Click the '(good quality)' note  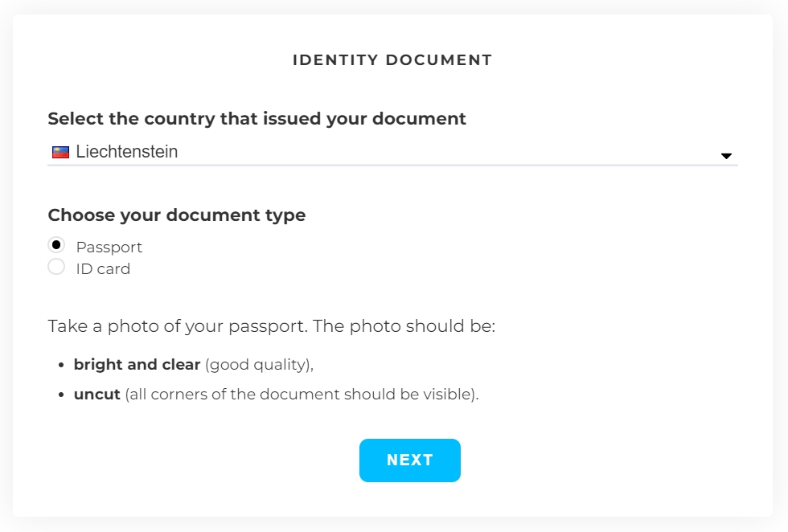[259, 365]
